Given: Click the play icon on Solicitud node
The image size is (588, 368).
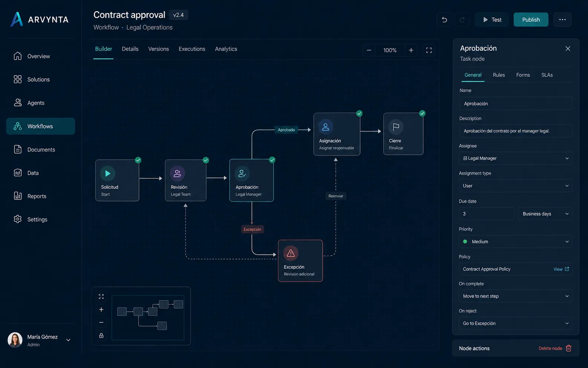Looking at the screenshot, I should click(108, 173).
